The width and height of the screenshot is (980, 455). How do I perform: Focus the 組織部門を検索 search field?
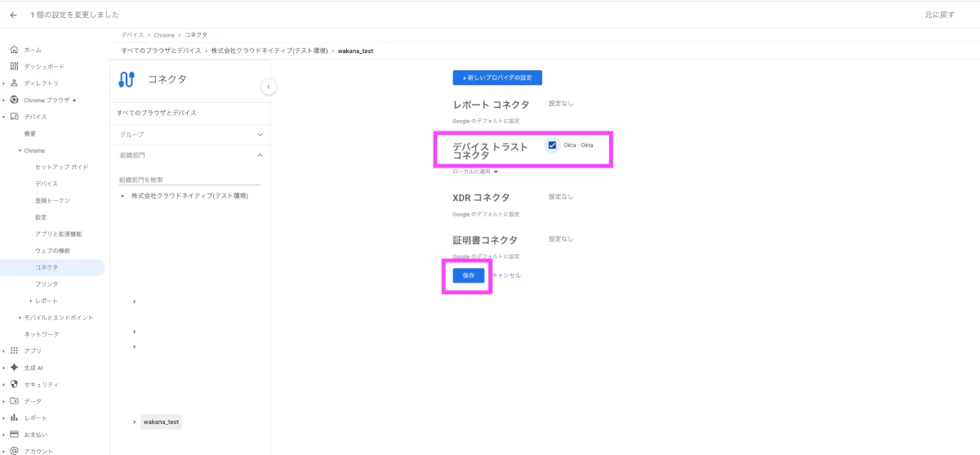pyautogui.click(x=189, y=180)
